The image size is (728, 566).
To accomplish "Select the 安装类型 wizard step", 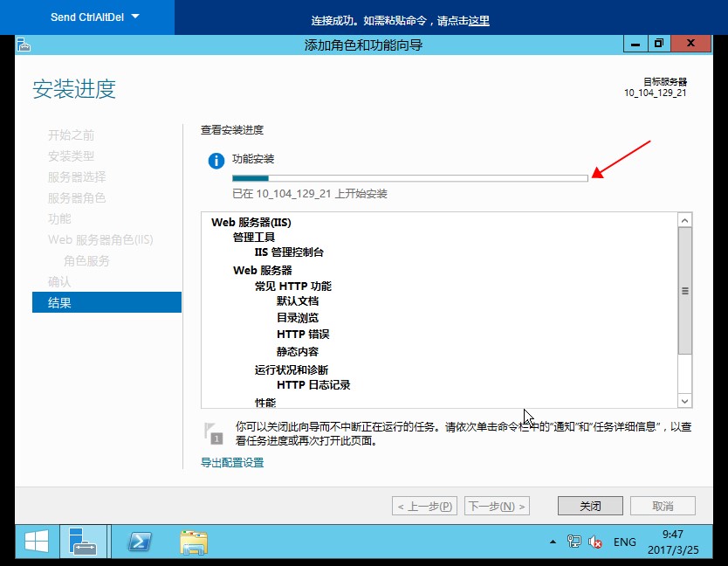I will point(71,156).
